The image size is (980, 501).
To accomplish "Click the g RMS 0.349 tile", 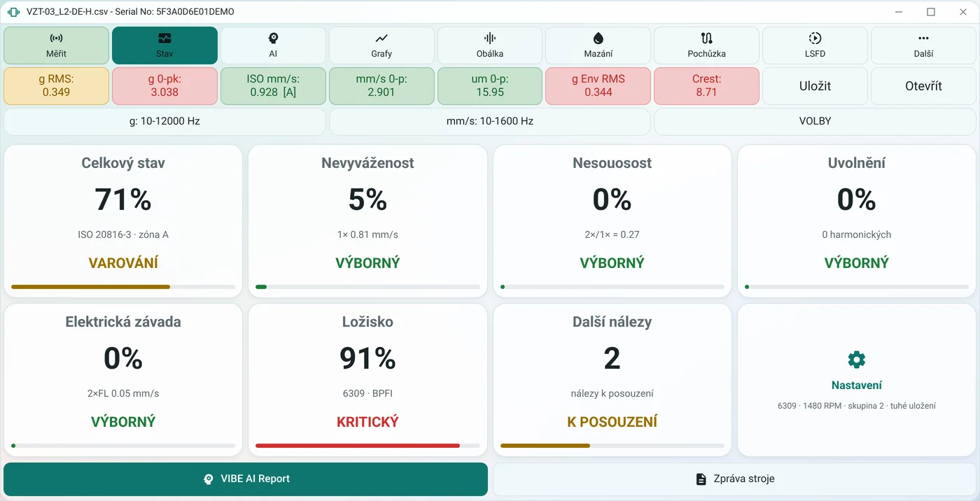I will click(x=56, y=86).
